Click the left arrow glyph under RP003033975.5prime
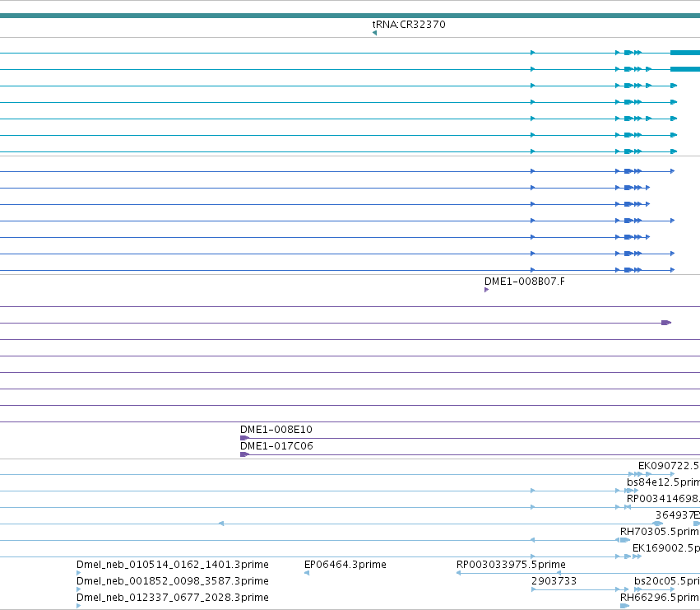This screenshot has height=610, width=700. (x=458, y=573)
